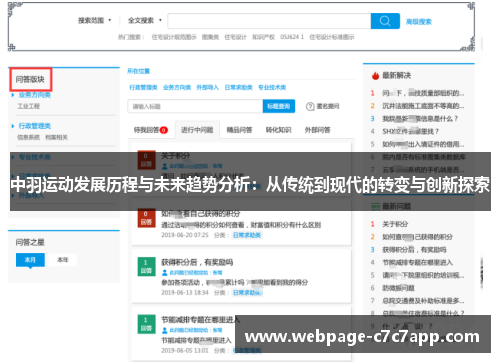This screenshot has width=500, height=362.
Task: Switch to the 转化知识 tab
Action: point(278,130)
